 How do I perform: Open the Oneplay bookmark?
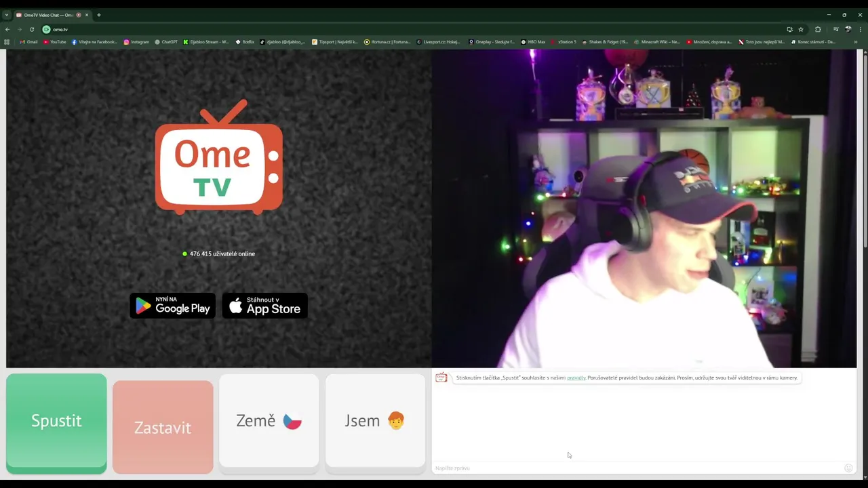tap(492, 42)
